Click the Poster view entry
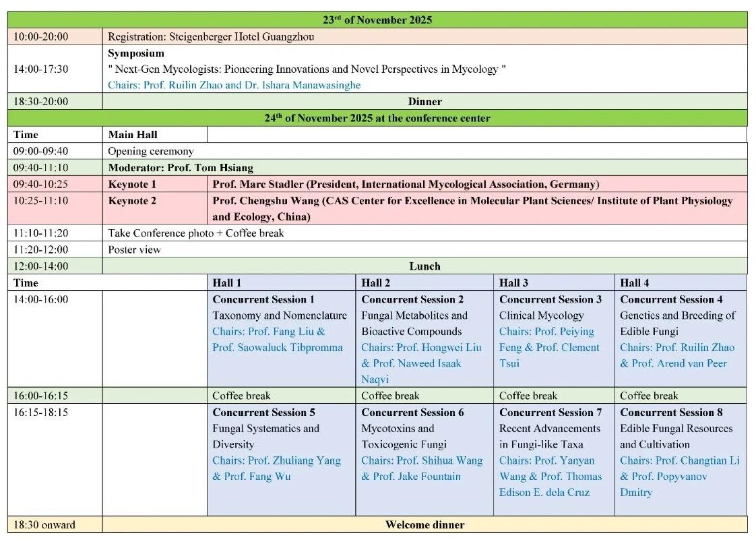Viewport: 756px width, 548px height. click(134, 249)
